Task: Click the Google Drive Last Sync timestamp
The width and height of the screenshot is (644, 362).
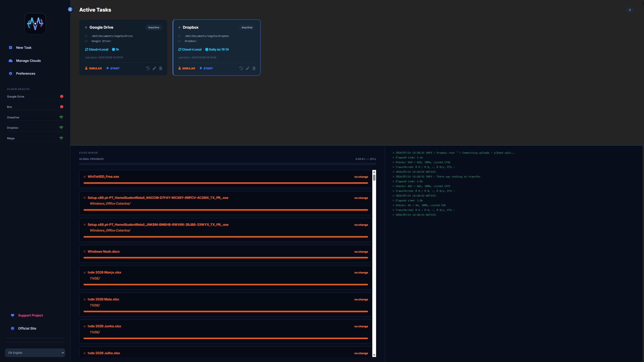Action: pyautogui.click(x=104, y=58)
